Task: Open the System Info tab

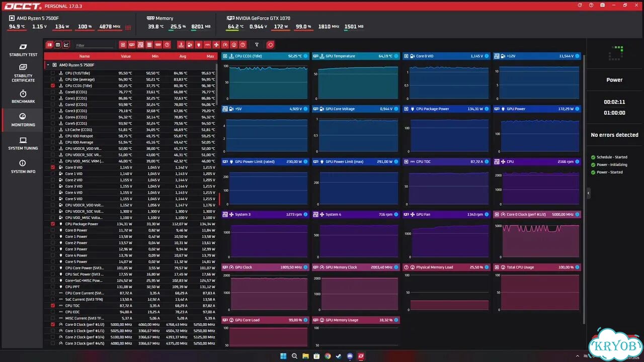Action: pyautogui.click(x=23, y=167)
